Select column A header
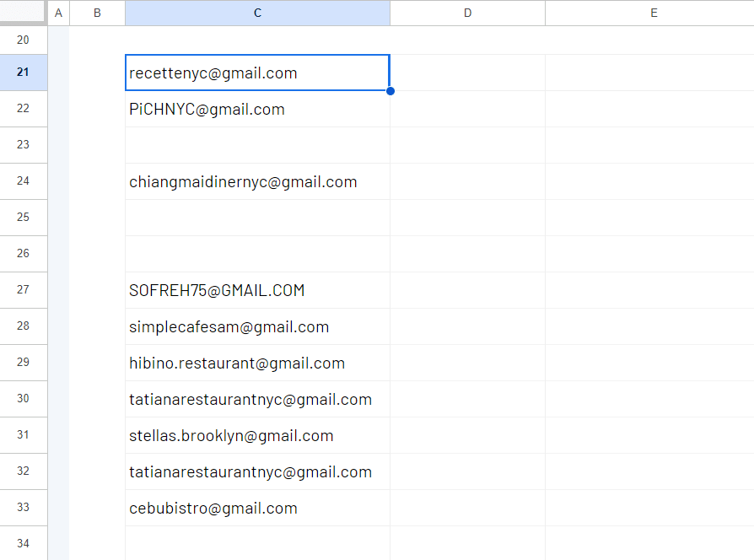Screen dimensions: 754x560 pyautogui.click(x=58, y=13)
